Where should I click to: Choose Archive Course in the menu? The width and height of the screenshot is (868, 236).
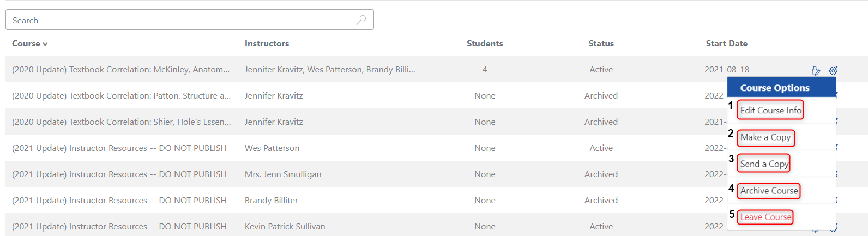769,191
